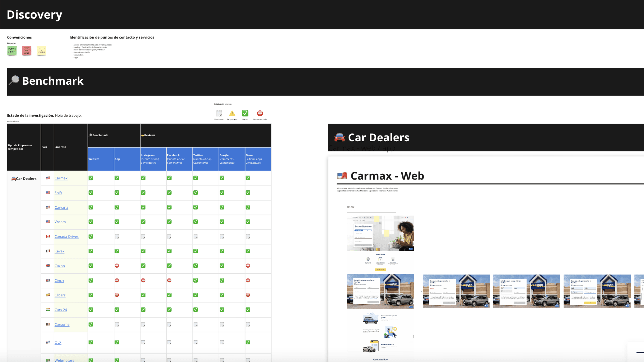Screen dimensions: 644x362
Task: Select the Twitter column header cell
Action: pos(206,159)
